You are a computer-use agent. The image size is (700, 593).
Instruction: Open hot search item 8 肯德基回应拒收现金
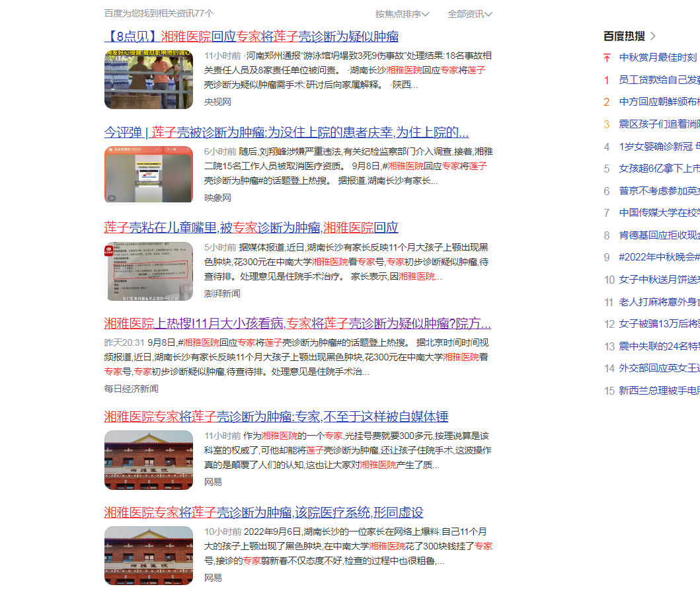click(x=659, y=235)
